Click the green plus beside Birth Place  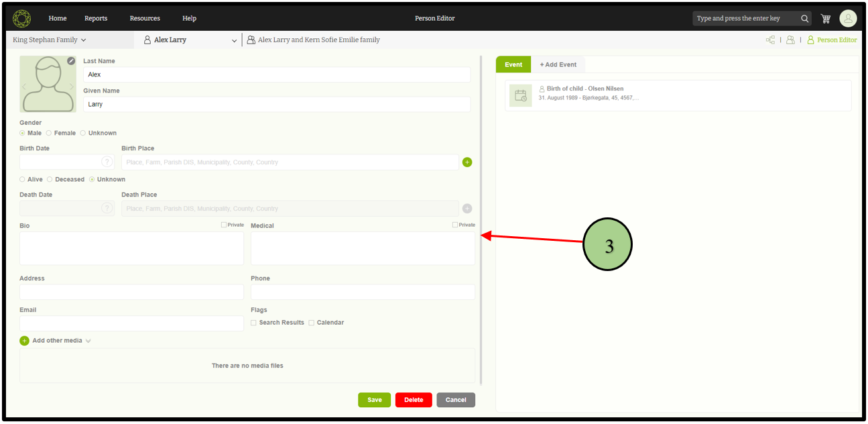tap(467, 162)
